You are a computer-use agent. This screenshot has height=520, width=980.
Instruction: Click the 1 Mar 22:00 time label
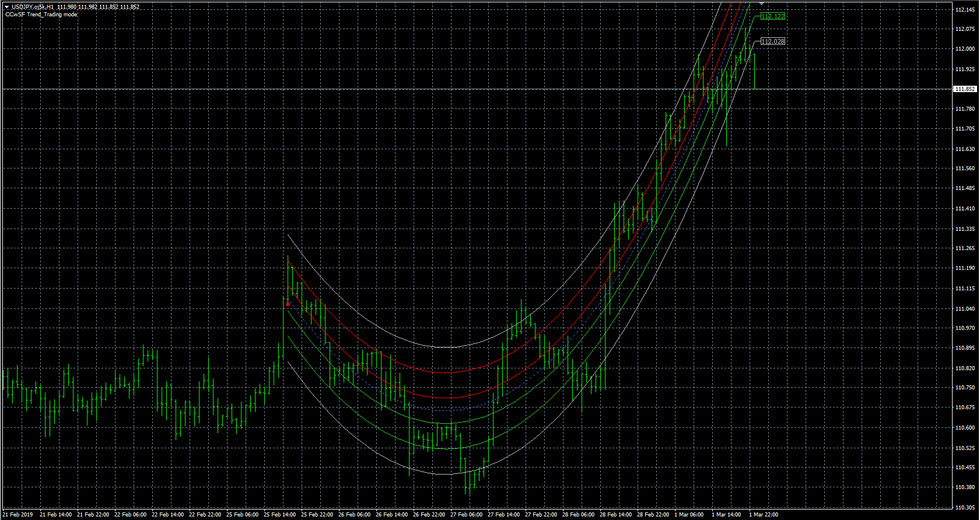point(764,515)
